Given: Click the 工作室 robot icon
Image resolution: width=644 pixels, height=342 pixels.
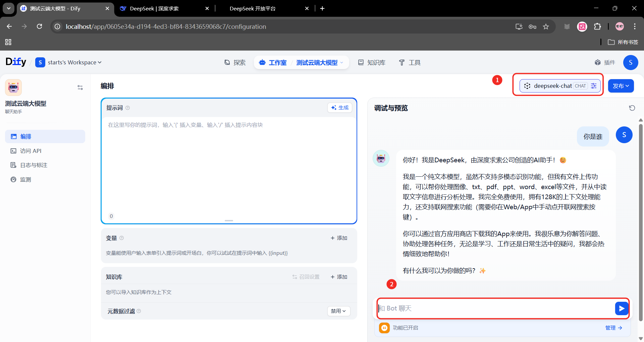Looking at the screenshot, I should coord(262,62).
